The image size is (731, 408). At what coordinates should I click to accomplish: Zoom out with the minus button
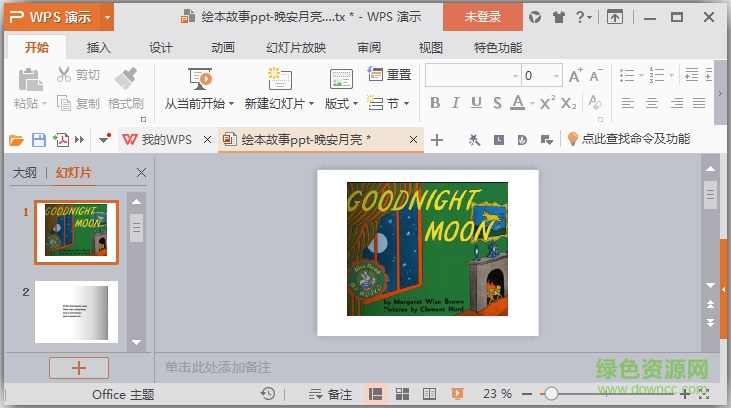527,394
